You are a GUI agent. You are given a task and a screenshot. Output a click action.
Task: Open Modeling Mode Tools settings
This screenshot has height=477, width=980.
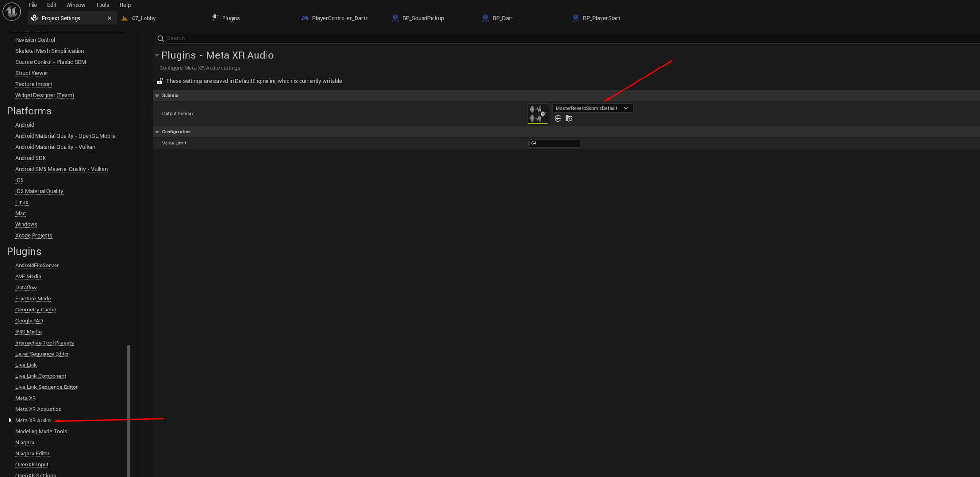[41, 432]
